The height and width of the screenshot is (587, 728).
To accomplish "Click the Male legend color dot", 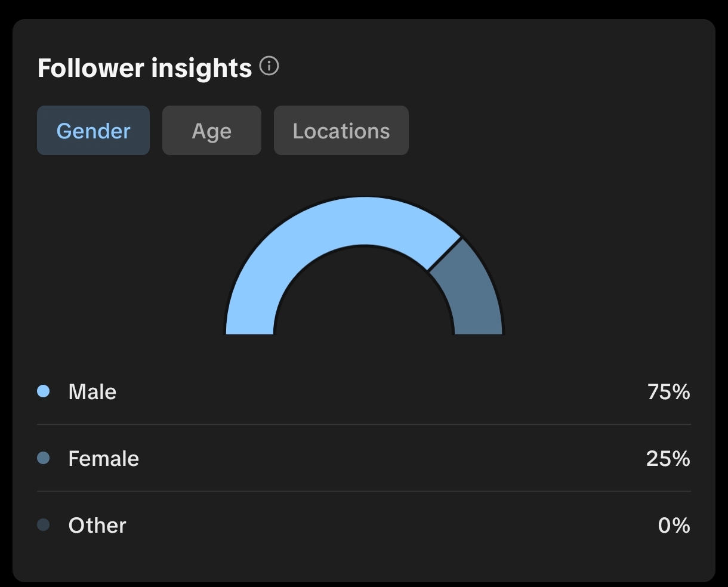I will (x=44, y=391).
